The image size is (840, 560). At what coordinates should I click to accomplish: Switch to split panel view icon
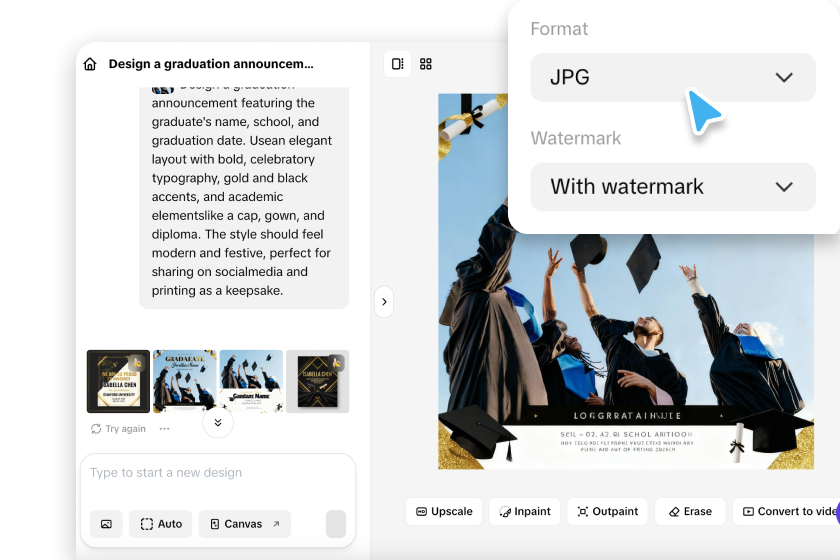tap(398, 64)
